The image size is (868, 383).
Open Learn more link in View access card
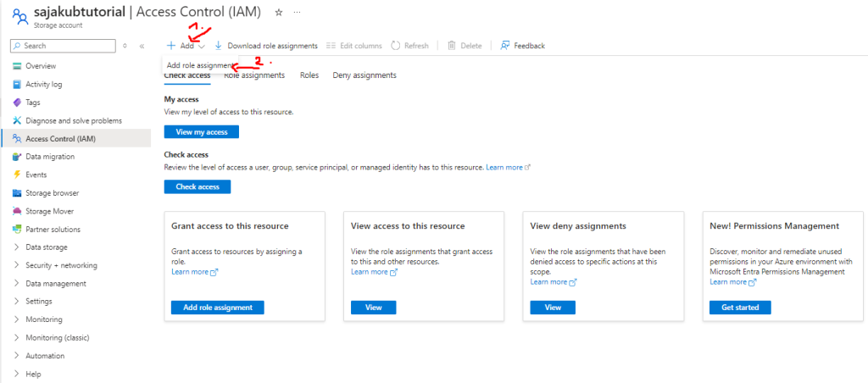click(374, 272)
